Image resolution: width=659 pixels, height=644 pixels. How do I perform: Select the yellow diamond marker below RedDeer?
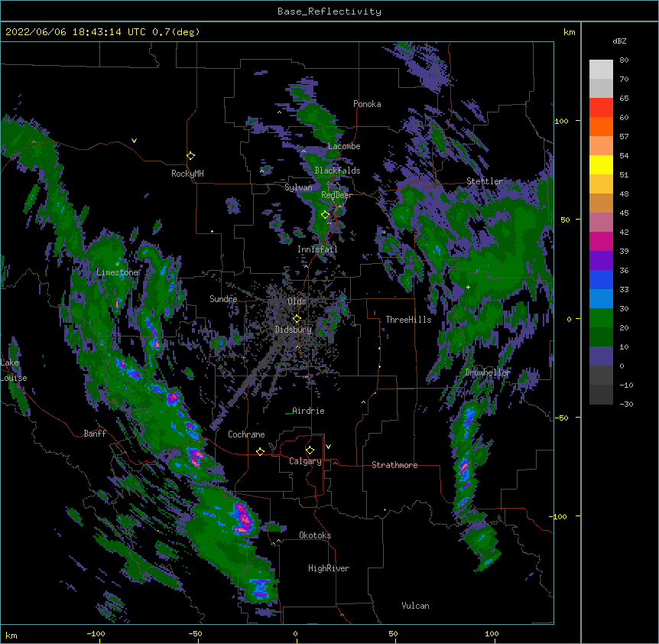[325, 215]
